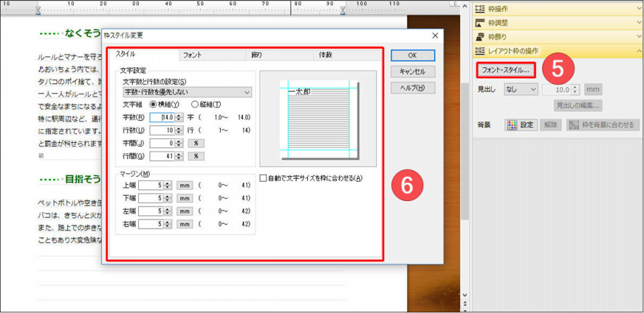
Task: Switch to the スタイル tab
Action: tap(144, 54)
